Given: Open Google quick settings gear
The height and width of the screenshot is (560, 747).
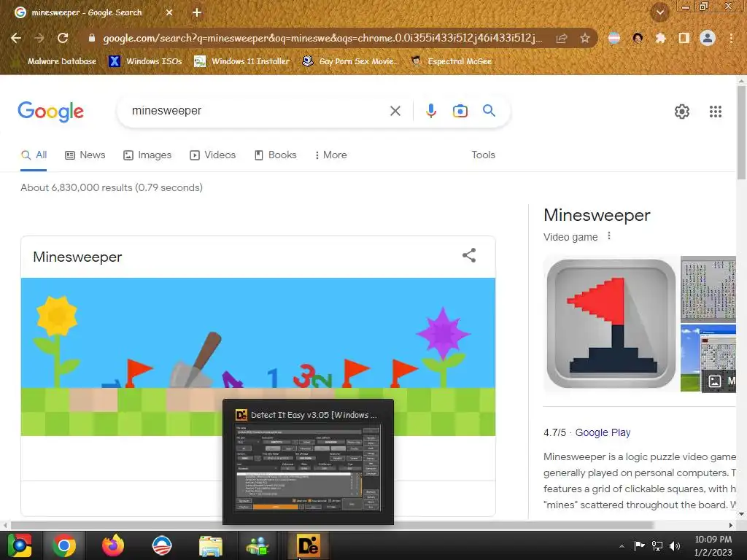Looking at the screenshot, I should tap(682, 112).
